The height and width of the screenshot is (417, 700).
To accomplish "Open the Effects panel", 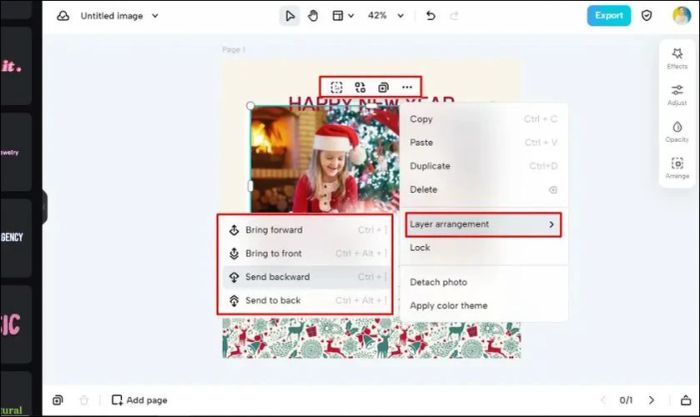I will point(677,58).
